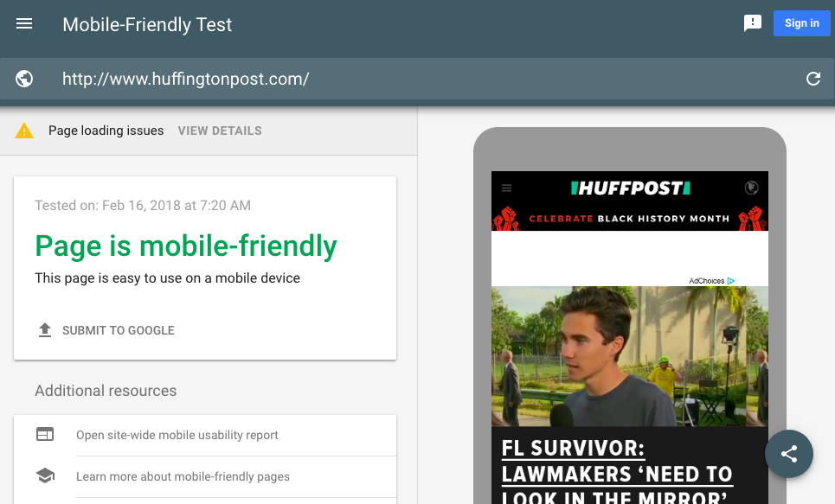
Task: Click the graduation cap icon
Action: point(45,475)
